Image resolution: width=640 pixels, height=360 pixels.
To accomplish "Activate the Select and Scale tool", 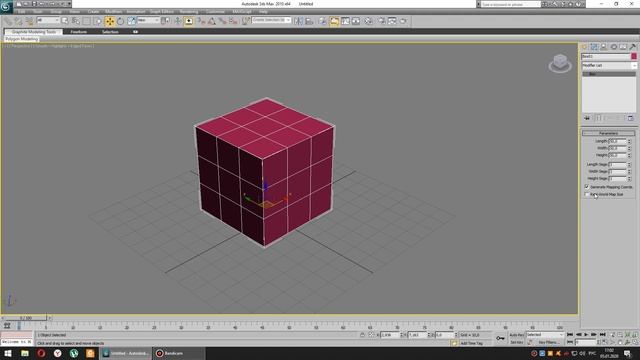I will [x=131, y=21].
